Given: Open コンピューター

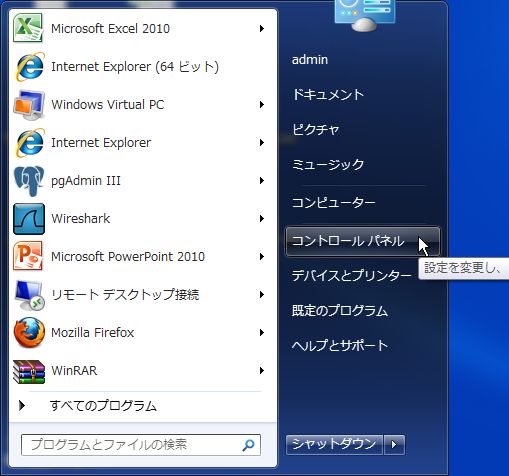Looking at the screenshot, I should pos(334,202).
